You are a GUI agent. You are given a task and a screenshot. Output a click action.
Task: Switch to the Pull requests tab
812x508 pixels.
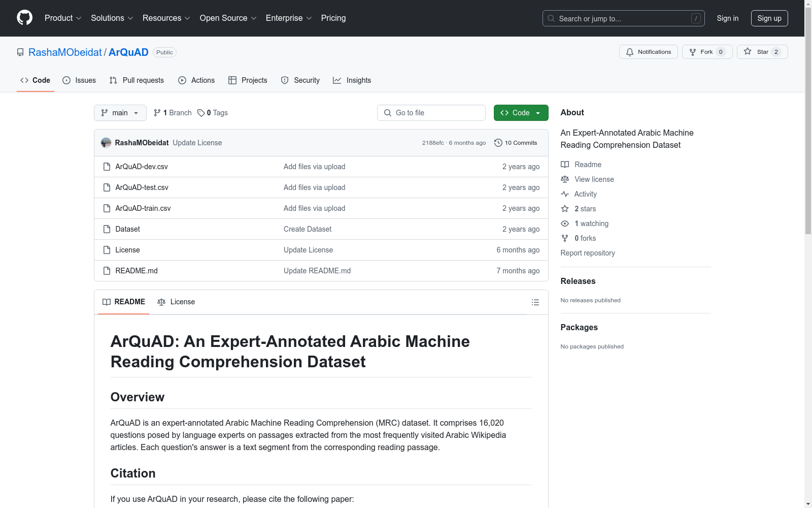(x=137, y=80)
